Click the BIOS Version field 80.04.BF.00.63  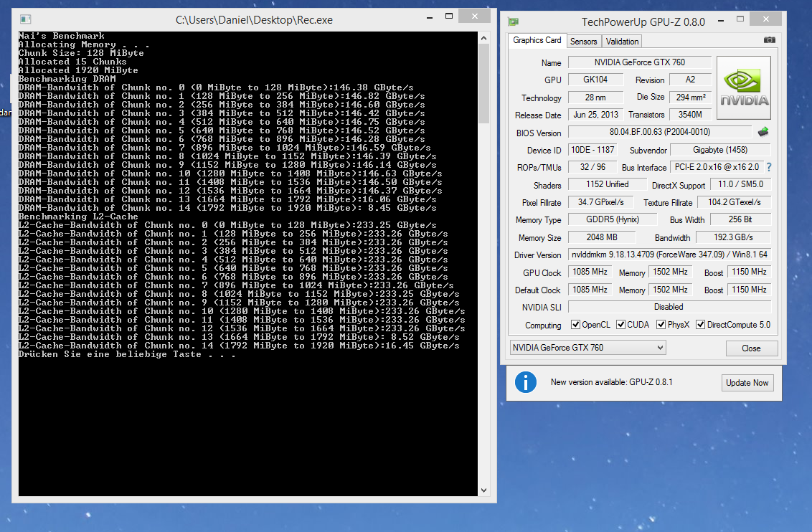pos(660,132)
